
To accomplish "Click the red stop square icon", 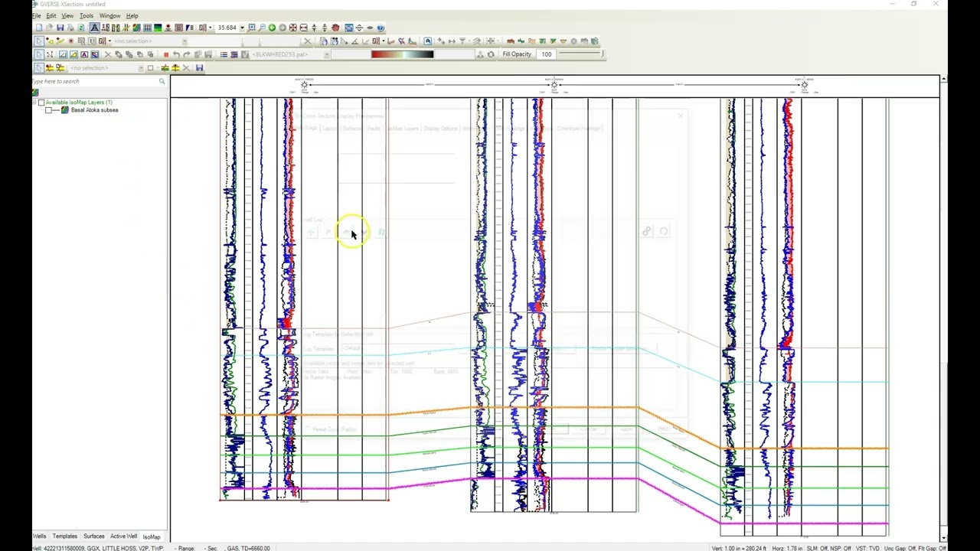I will tap(166, 54).
